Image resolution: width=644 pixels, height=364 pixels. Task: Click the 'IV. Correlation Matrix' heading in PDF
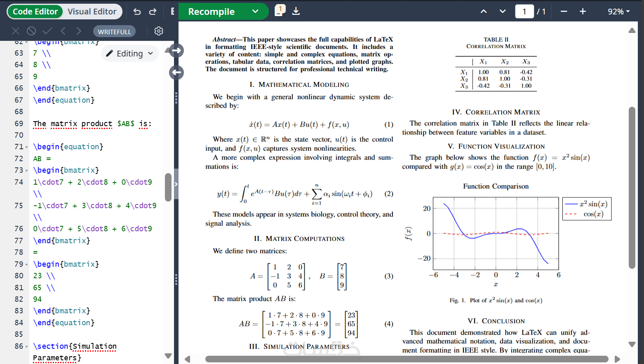click(496, 112)
